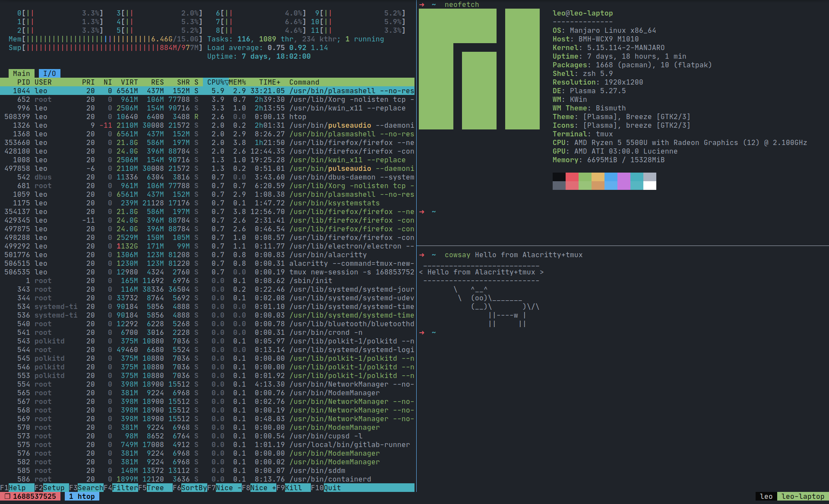829x504 pixels.
Task: Open F2 Setup in htop footer
Action: click(x=52, y=488)
